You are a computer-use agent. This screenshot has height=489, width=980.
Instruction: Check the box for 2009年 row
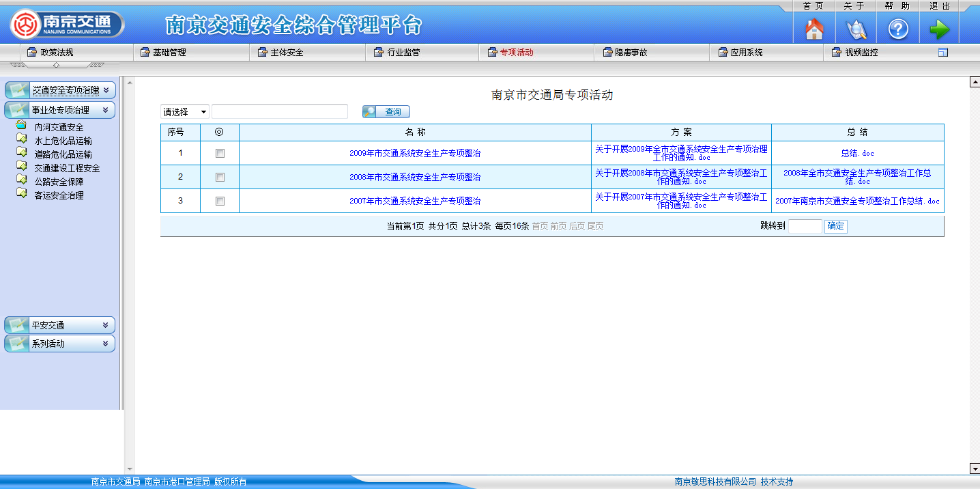point(220,154)
